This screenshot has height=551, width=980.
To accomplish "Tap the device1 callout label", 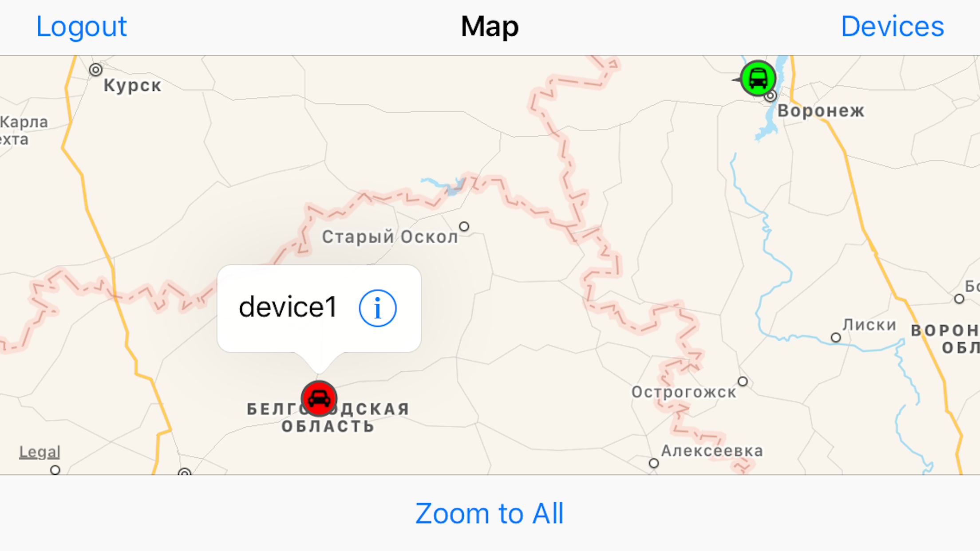I will 288,307.
